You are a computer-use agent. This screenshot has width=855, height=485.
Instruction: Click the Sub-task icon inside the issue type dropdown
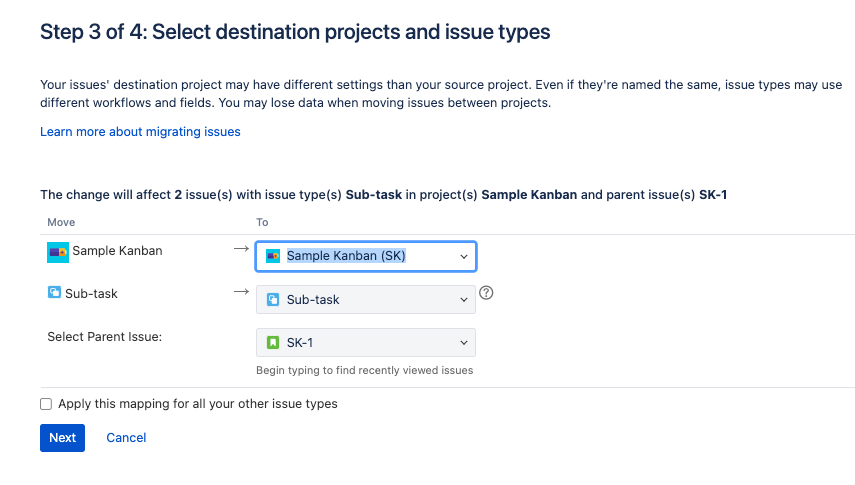click(273, 300)
